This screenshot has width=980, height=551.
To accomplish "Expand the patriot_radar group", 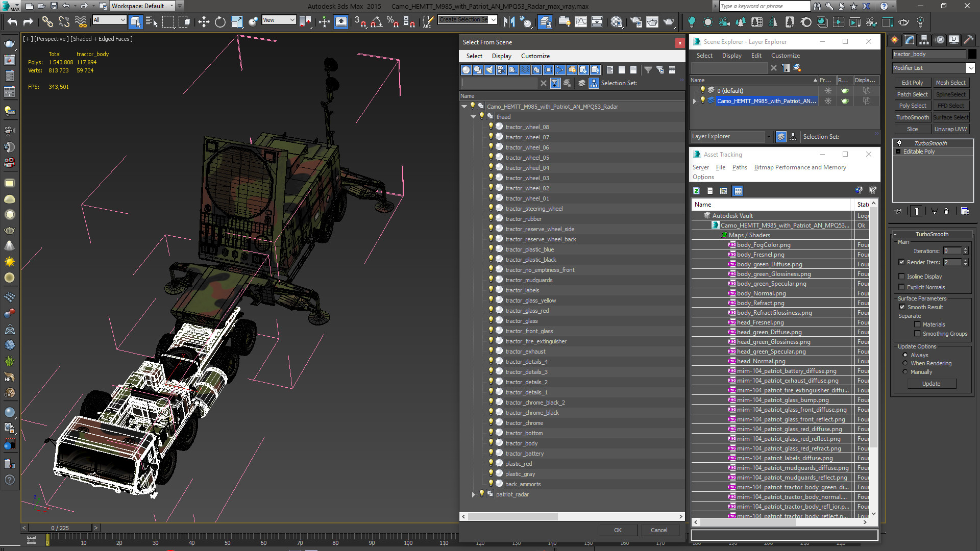I will (x=473, y=494).
